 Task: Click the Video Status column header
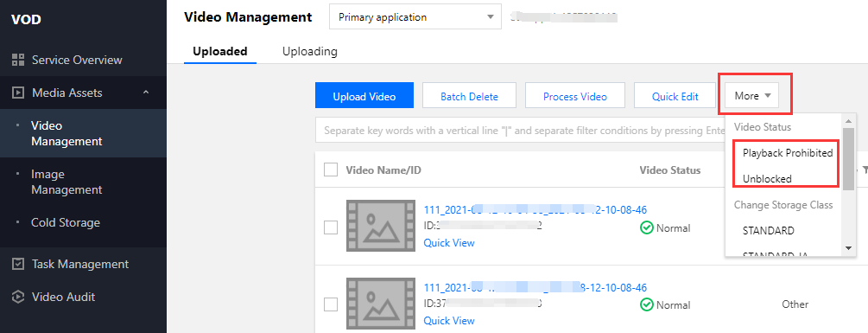(x=670, y=170)
